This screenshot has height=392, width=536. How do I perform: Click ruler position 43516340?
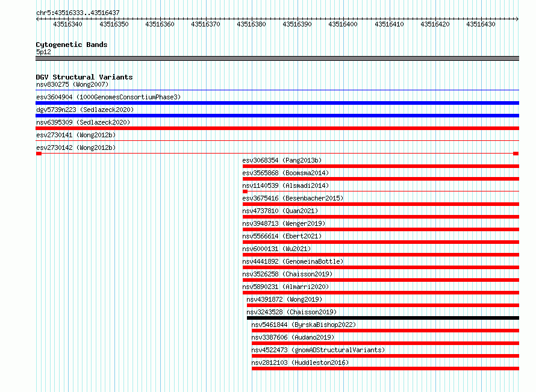coord(67,24)
